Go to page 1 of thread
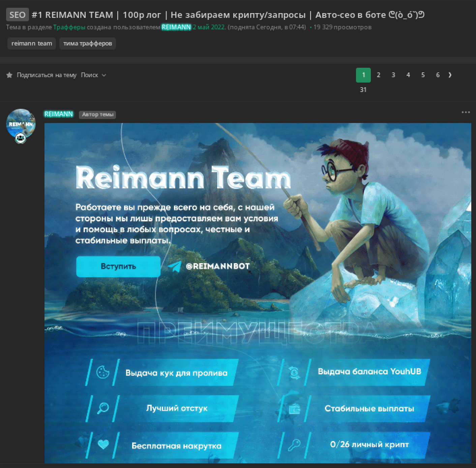The width and height of the screenshot is (476, 468). [x=363, y=75]
